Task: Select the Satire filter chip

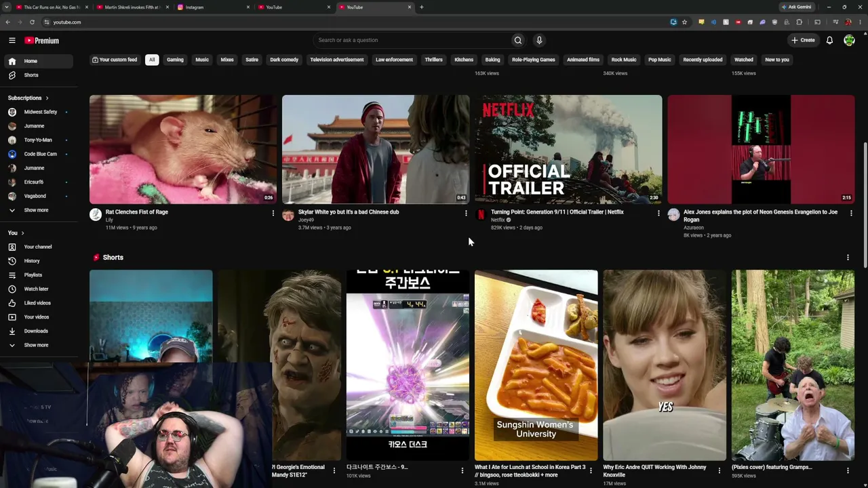Action: (x=252, y=60)
